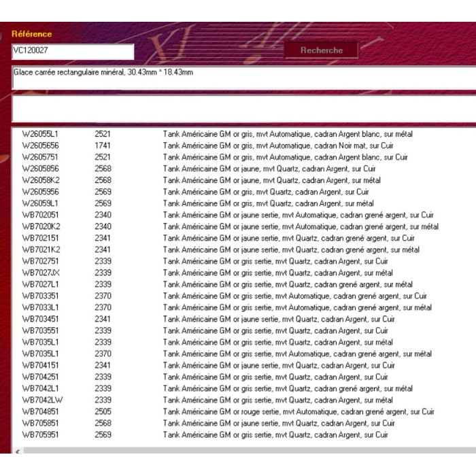Click the WB704151 row
This screenshot has width=476, height=476.
[x=41, y=365]
